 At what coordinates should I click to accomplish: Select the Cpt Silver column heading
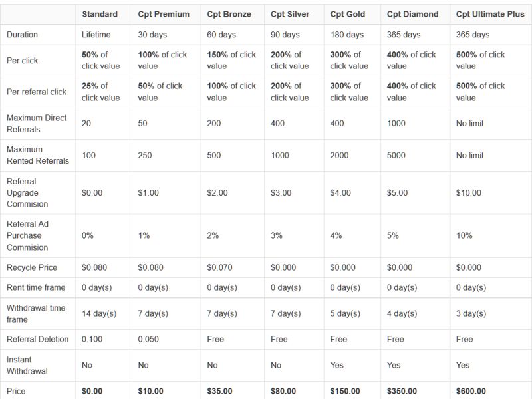[290, 14]
